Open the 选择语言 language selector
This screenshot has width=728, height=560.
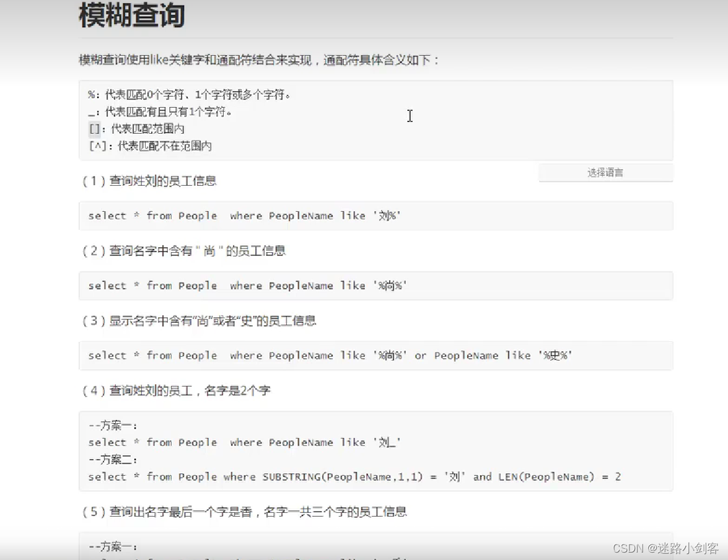pyautogui.click(x=604, y=172)
